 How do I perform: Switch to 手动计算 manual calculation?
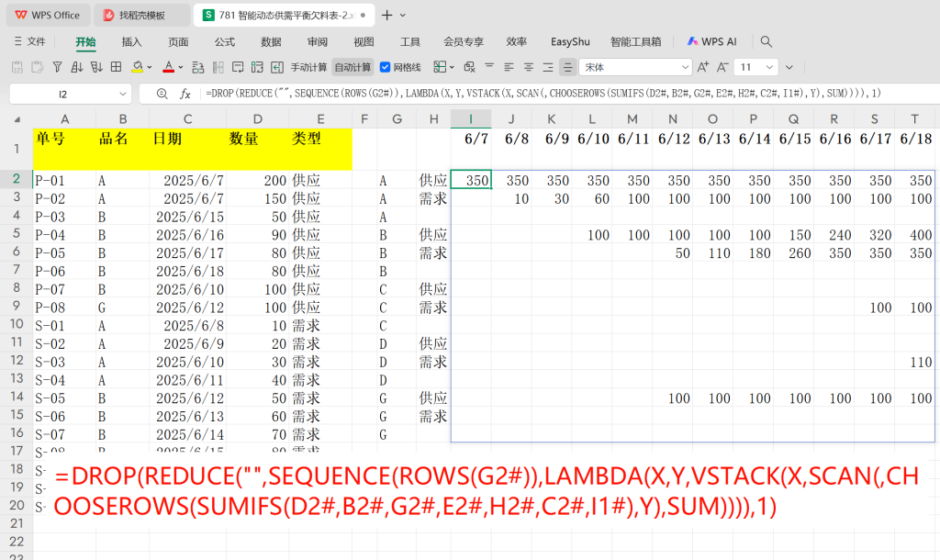coord(308,67)
